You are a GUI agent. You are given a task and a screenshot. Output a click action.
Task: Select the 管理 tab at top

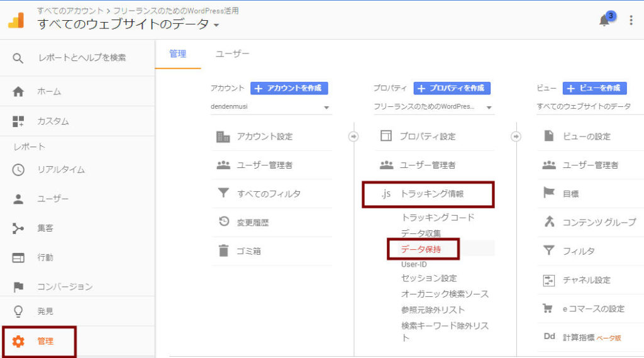click(178, 54)
